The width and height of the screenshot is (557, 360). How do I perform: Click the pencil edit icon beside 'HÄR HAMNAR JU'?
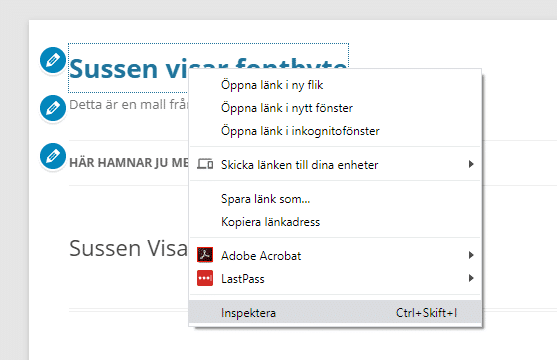(x=53, y=156)
